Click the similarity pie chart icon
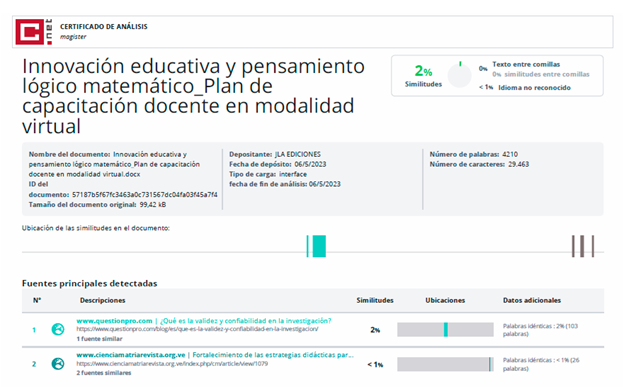This screenshot has width=624, height=387. [460, 75]
